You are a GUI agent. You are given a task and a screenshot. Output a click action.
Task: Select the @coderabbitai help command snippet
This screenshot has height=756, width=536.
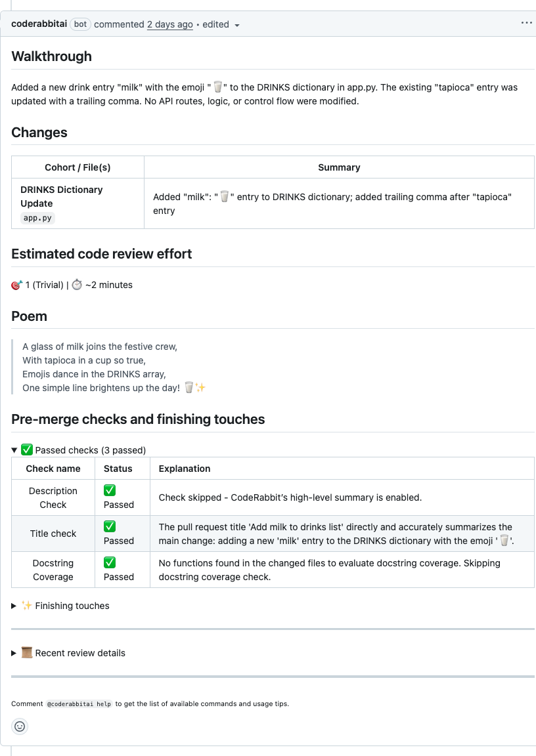tap(79, 703)
